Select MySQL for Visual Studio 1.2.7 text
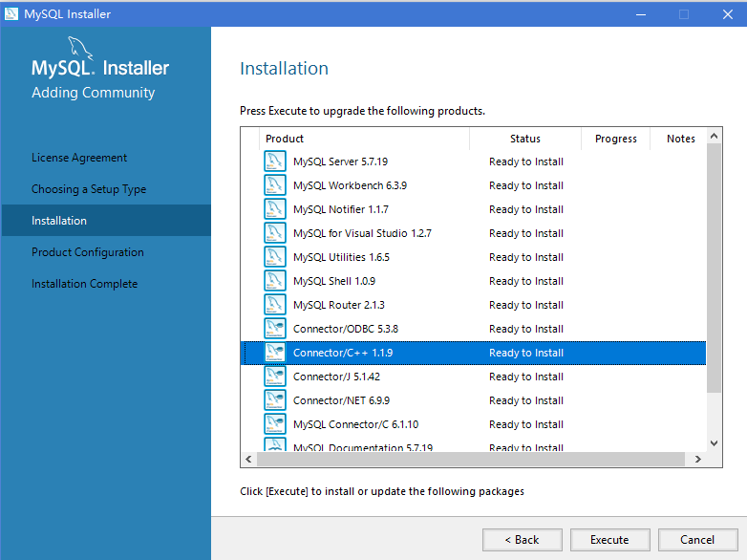This screenshot has height=560, width=747. [363, 233]
